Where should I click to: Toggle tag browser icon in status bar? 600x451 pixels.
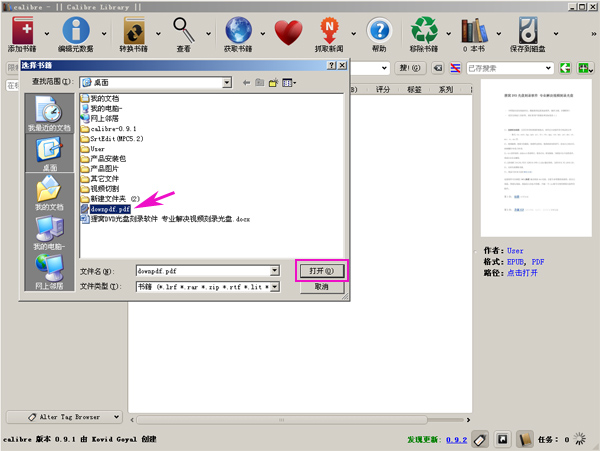coord(480,439)
